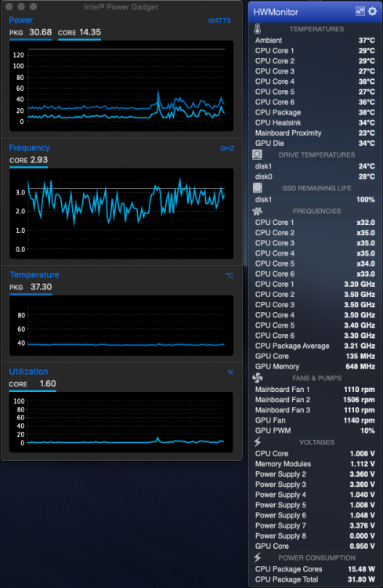Select the Power Supply 2 row
Image resolution: width=383 pixels, height=588 pixels.
315,474
